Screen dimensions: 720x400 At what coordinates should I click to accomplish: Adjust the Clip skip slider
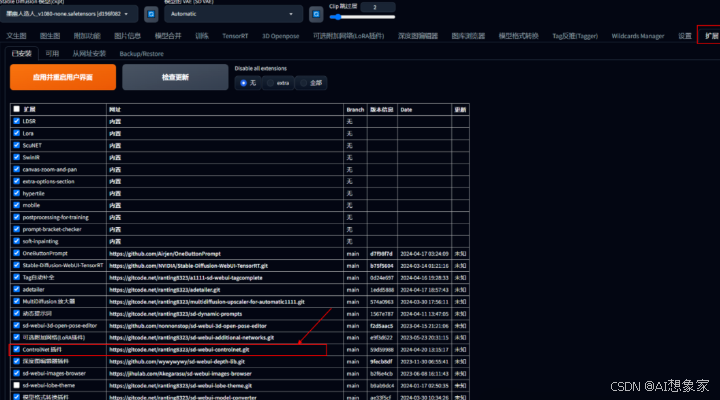(362, 17)
